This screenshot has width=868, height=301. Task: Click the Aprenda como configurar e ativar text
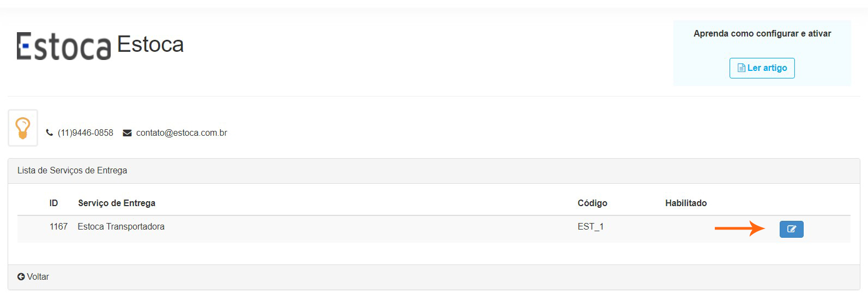coord(762,34)
